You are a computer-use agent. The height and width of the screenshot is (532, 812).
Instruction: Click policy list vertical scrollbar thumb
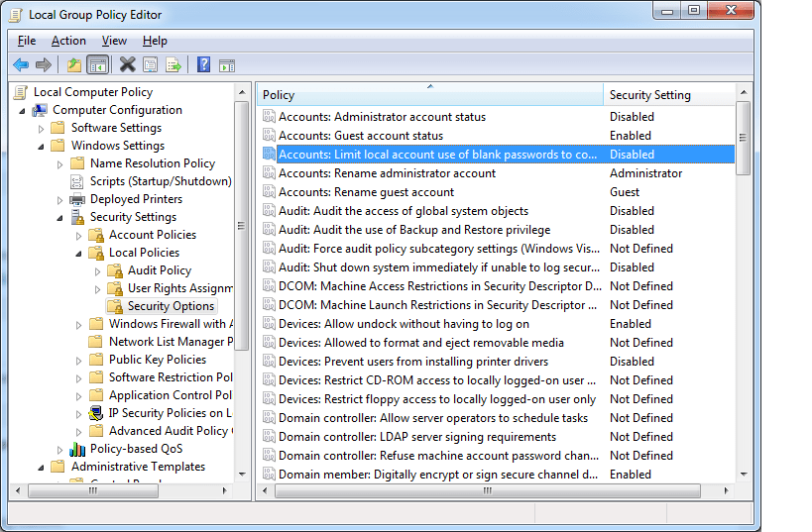tap(744, 138)
